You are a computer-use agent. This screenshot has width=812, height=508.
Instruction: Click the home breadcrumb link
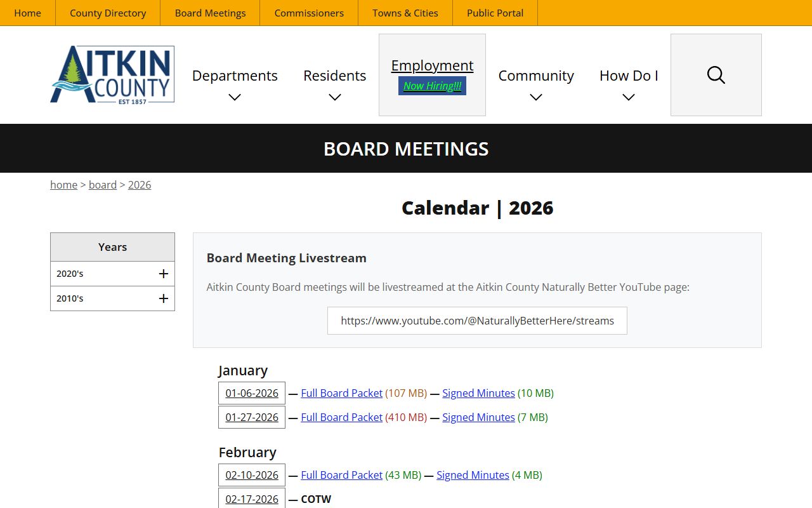click(63, 185)
